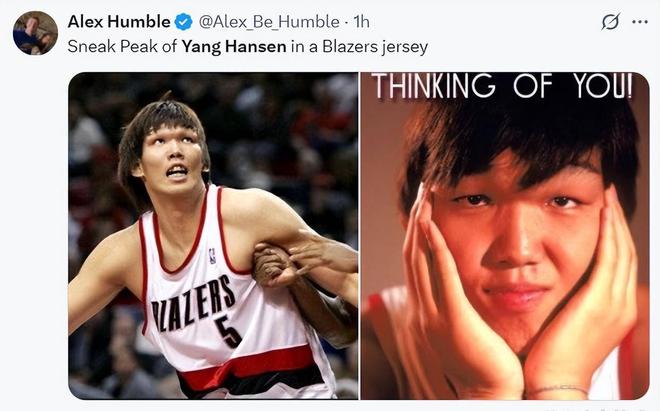The width and height of the screenshot is (660, 411).
Task: Click the bracelet on the wrist
Action: click(x=558, y=389)
